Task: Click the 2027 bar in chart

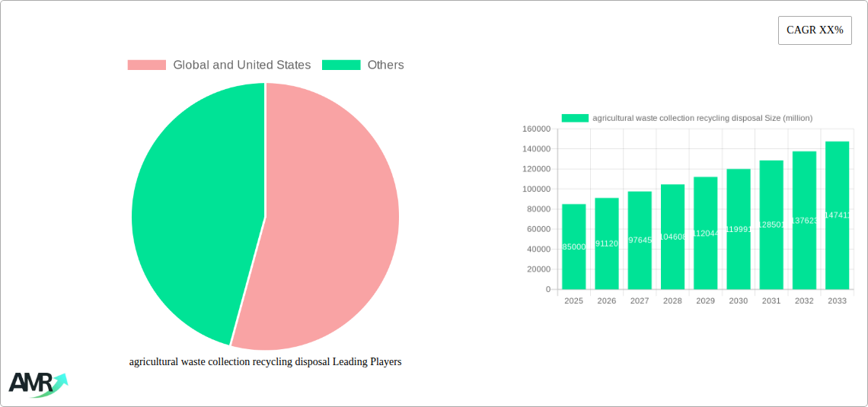Action: click(x=640, y=240)
